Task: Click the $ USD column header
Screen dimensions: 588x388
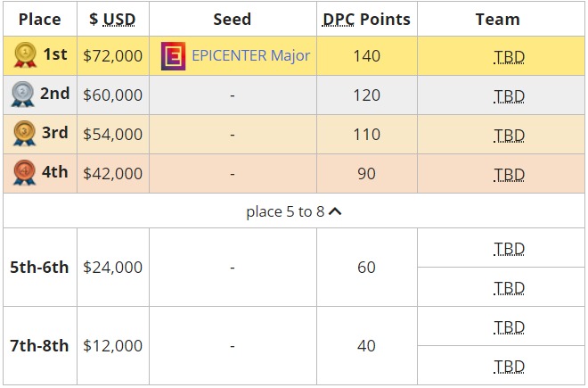Action: coord(112,19)
